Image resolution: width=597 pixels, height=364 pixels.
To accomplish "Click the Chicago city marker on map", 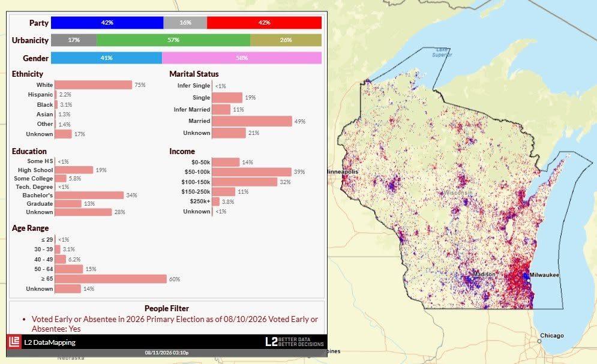I will coord(539,341).
